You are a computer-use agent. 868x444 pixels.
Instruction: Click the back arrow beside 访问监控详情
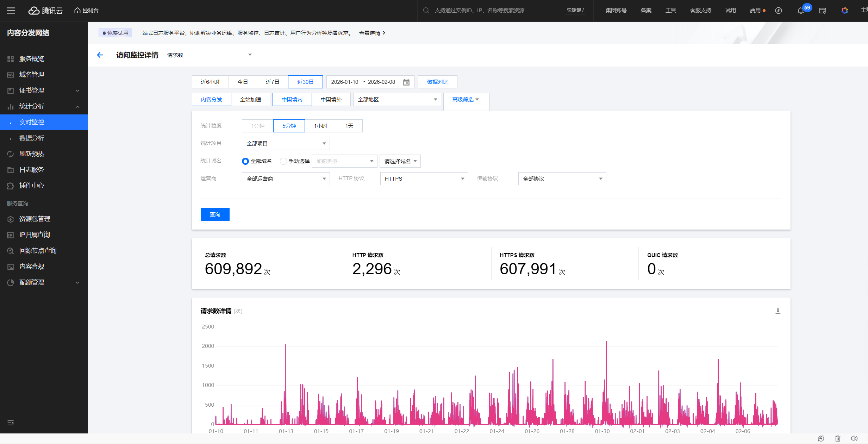tap(100, 55)
